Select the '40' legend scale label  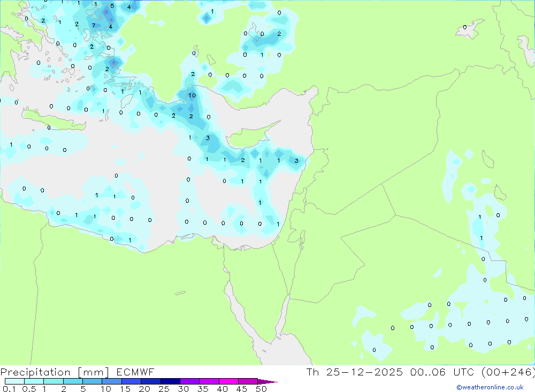point(222,389)
